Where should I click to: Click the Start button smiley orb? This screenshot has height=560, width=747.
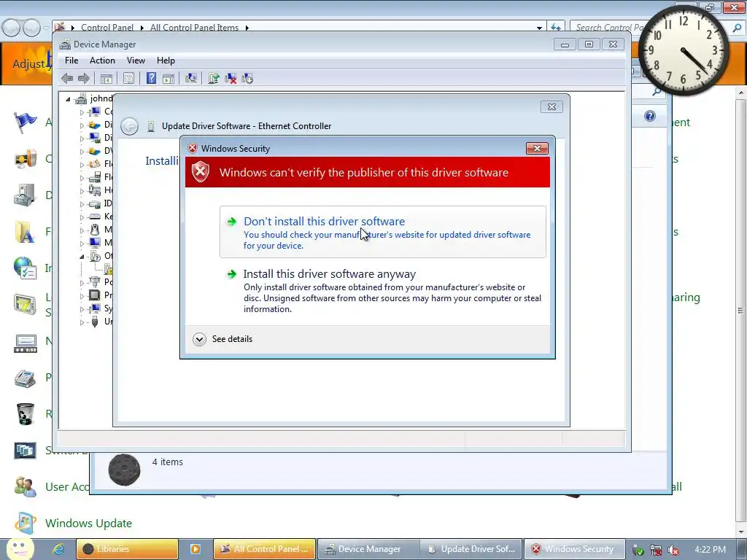pyautogui.click(x=20, y=549)
